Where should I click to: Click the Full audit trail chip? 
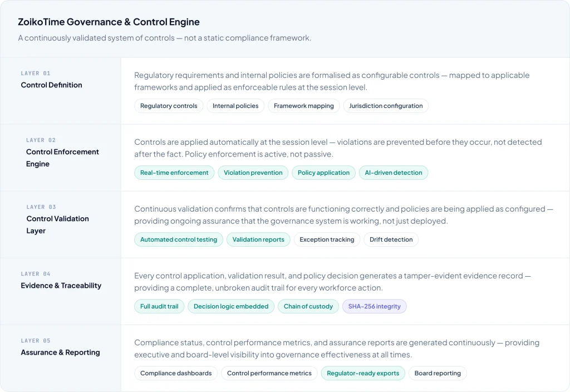pos(159,306)
